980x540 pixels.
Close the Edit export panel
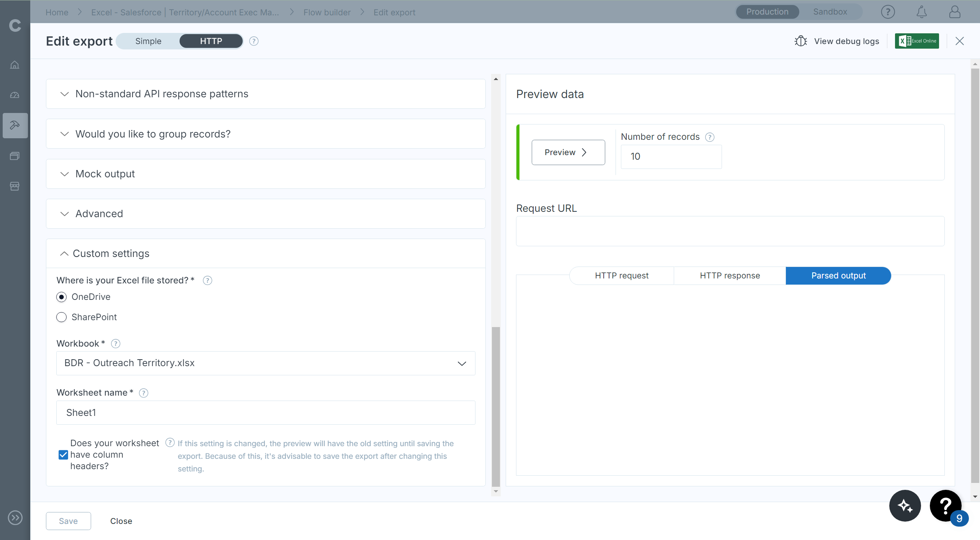[x=959, y=41]
